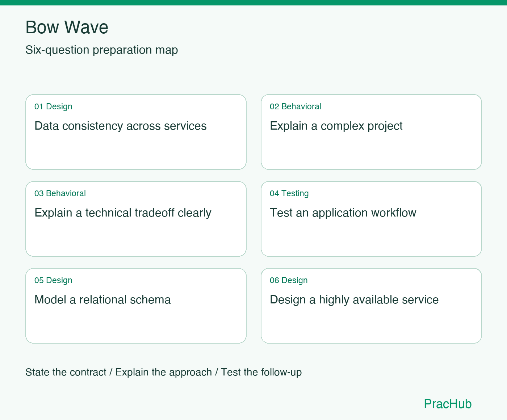Click the 'Bow Wave' title

click(x=67, y=27)
